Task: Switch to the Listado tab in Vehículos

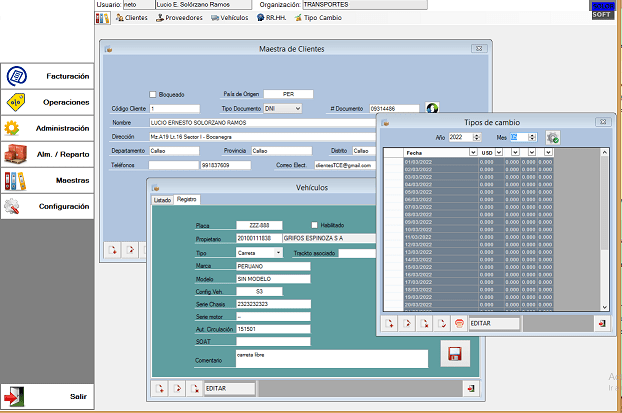Action: pyautogui.click(x=161, y=200)
